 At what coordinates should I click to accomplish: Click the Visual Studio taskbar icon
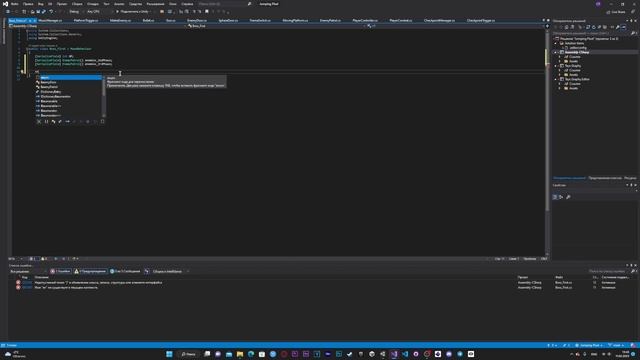(394, 354)
